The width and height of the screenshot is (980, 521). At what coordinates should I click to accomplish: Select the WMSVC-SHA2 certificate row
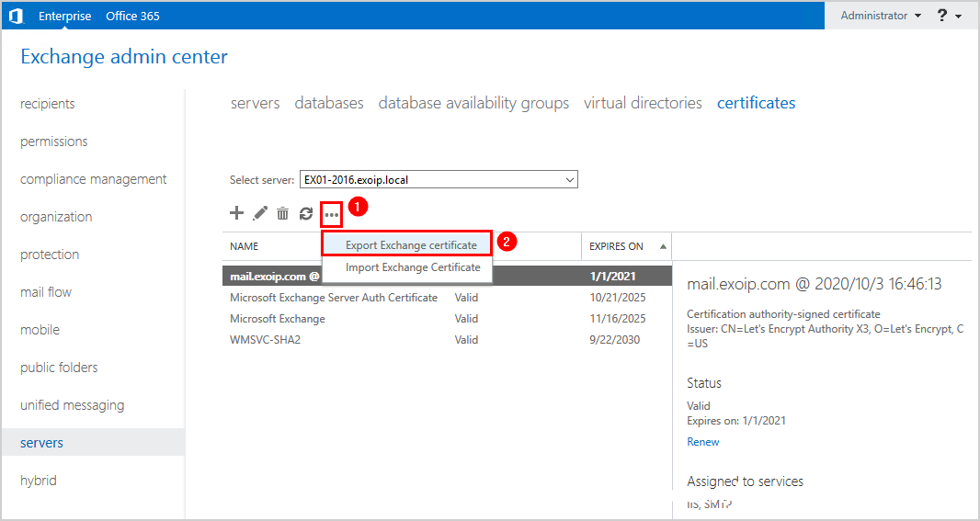point(447,340)
